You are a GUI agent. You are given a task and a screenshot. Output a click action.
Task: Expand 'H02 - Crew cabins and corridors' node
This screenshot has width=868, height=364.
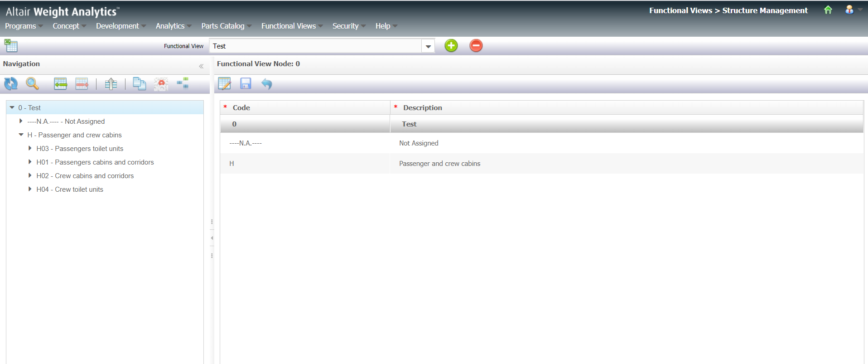coord(30,175)
